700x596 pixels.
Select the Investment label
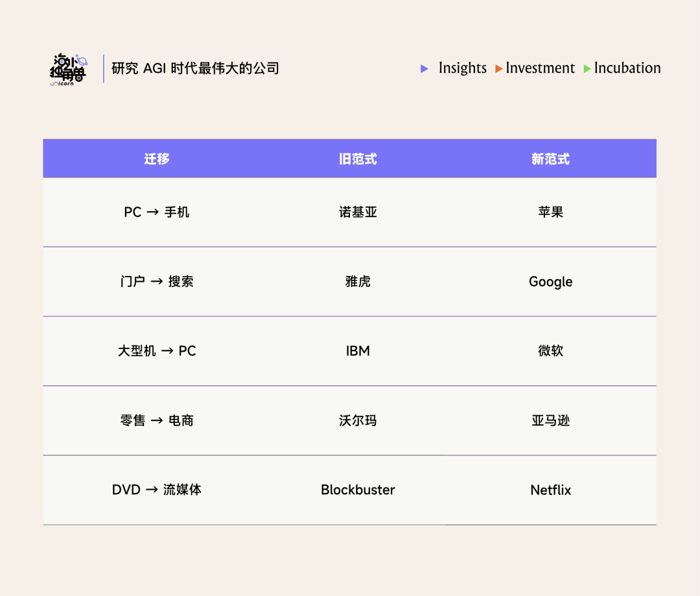540,68
